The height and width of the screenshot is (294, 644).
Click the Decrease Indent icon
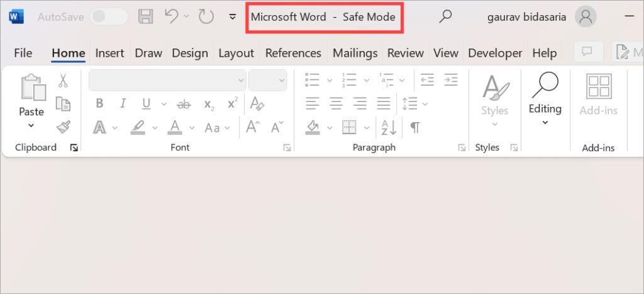[x=427, y=80]
